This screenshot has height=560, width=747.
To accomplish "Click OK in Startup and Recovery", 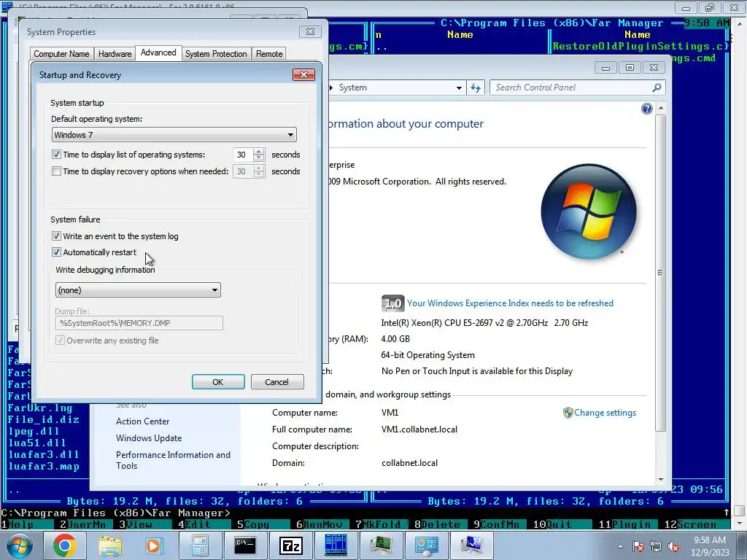I will (x=218, y=382).
